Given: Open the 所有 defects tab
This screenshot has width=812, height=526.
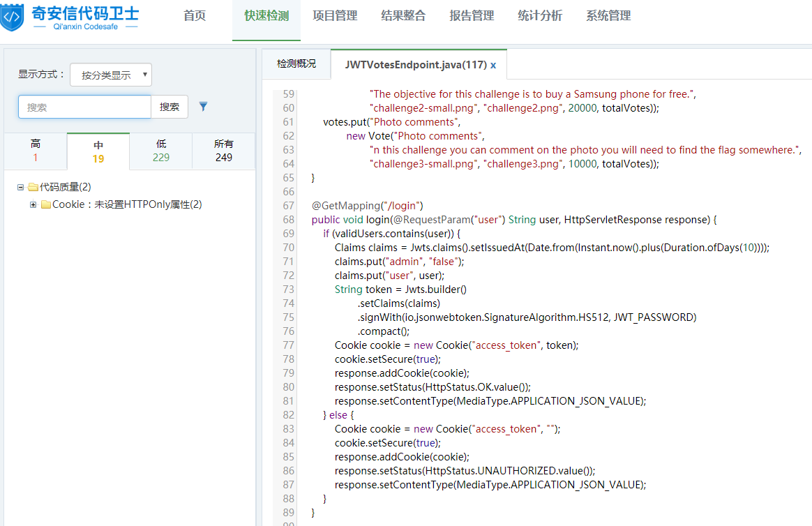Looking at the screenshot, I should point(224,151).
